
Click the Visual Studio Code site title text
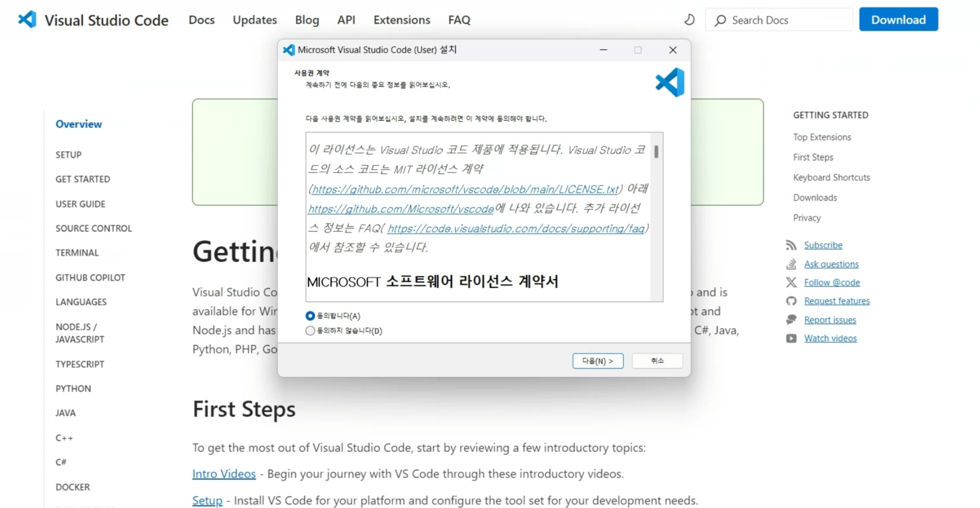106,20
